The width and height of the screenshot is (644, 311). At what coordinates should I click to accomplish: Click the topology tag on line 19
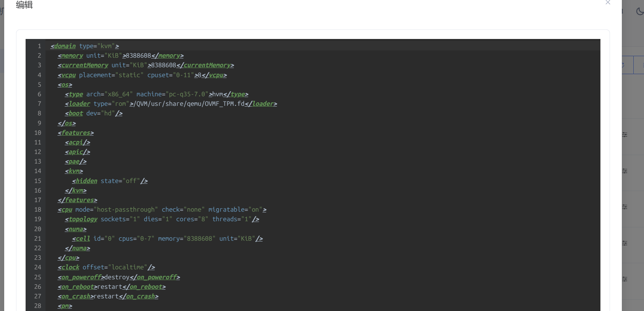click(83, 219)
